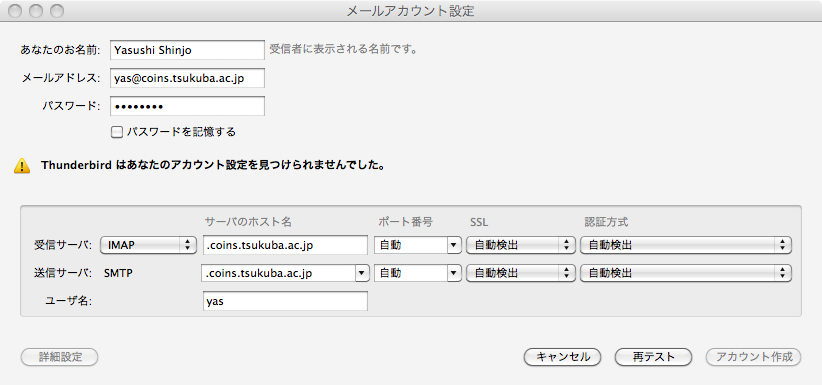Focus the ユーザ名 field containing yas
822x385 pixels.
point(285,302)
